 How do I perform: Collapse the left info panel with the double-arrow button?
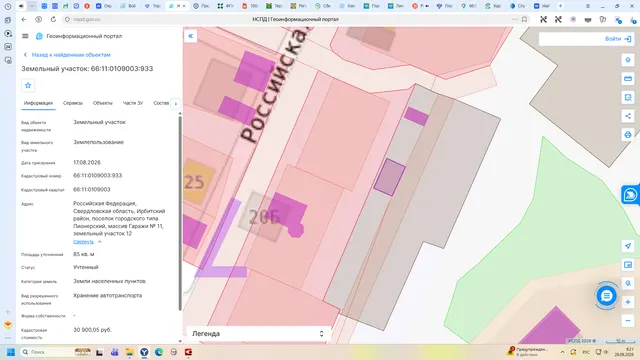pyautogui.click(x=191, y=36)
